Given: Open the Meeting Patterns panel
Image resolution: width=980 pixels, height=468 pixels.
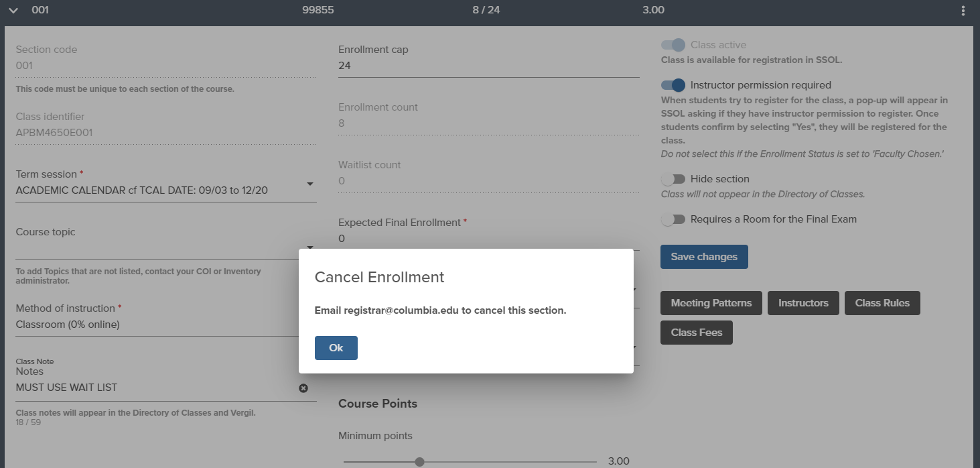Looking at the screenshot, I should (x=711, y=303).
